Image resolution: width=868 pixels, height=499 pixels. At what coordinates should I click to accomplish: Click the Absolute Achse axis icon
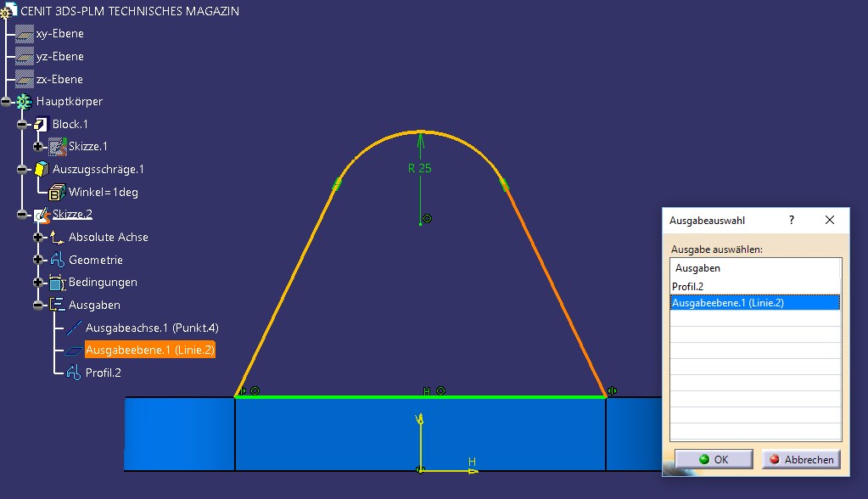(x=57, y=237)
